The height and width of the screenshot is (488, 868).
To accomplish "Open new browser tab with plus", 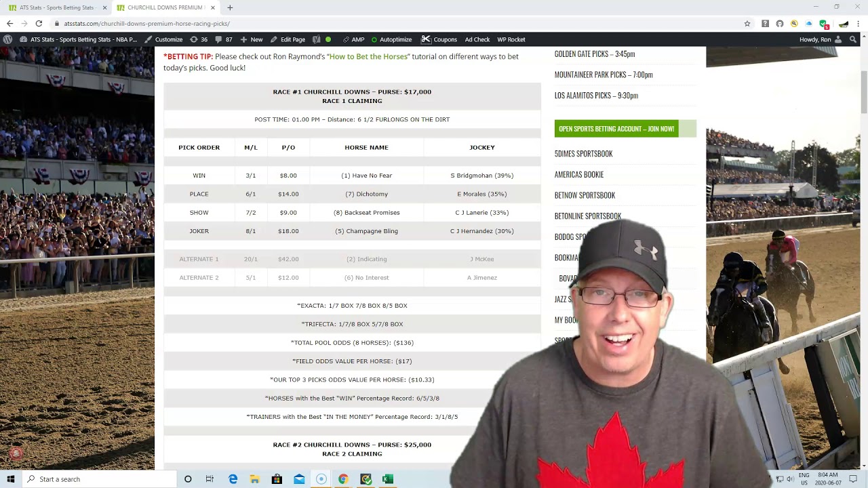I will [x=230, y=7].
